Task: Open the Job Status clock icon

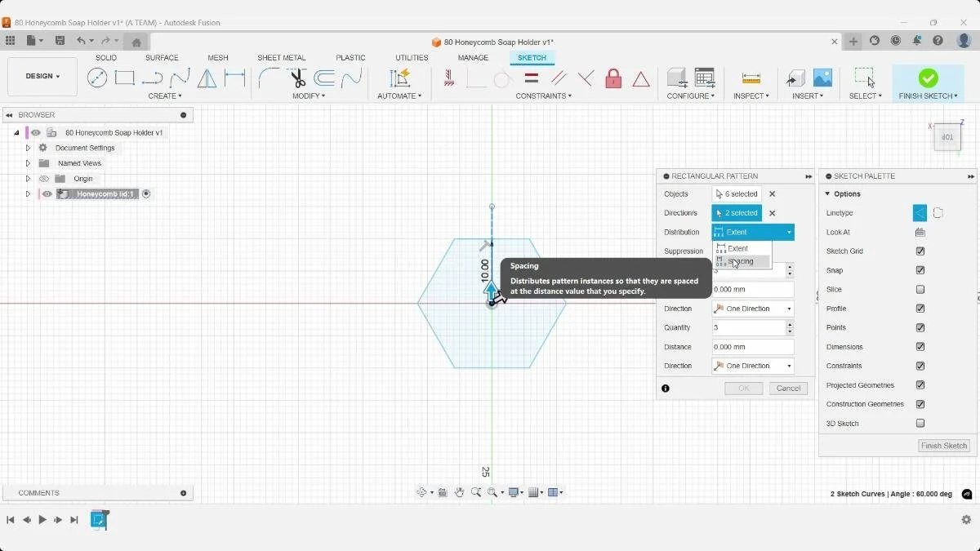Action: (x=896, y=41)
